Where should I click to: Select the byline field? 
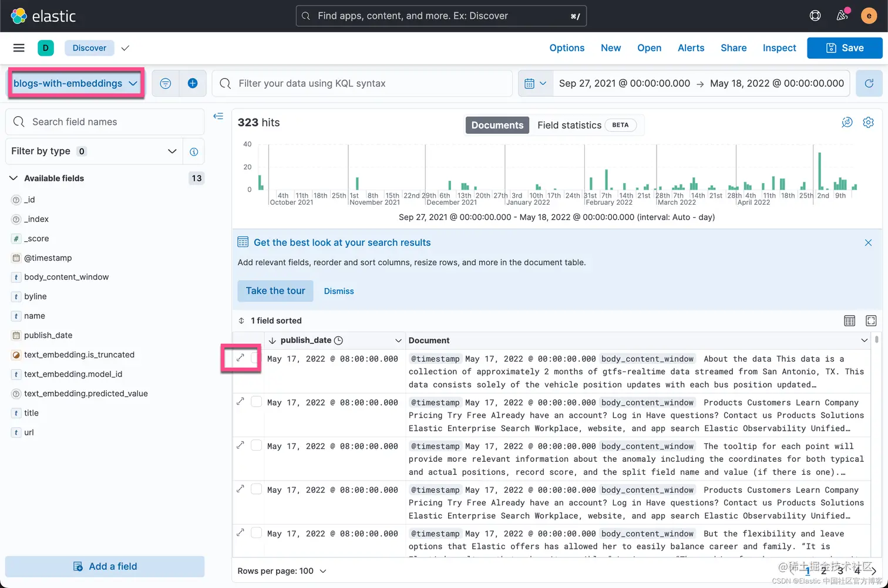click(x=35, y=296)
